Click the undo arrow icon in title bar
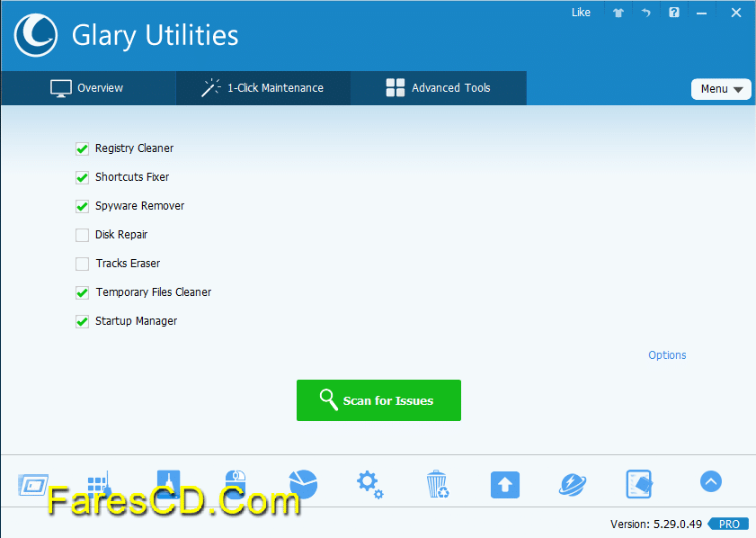The image size is (756, 538). [646, 13]
